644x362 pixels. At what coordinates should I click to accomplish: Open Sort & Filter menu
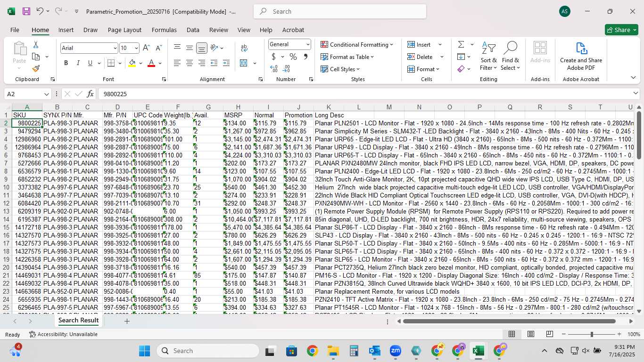pyautogui.click(x=488, y=57)
